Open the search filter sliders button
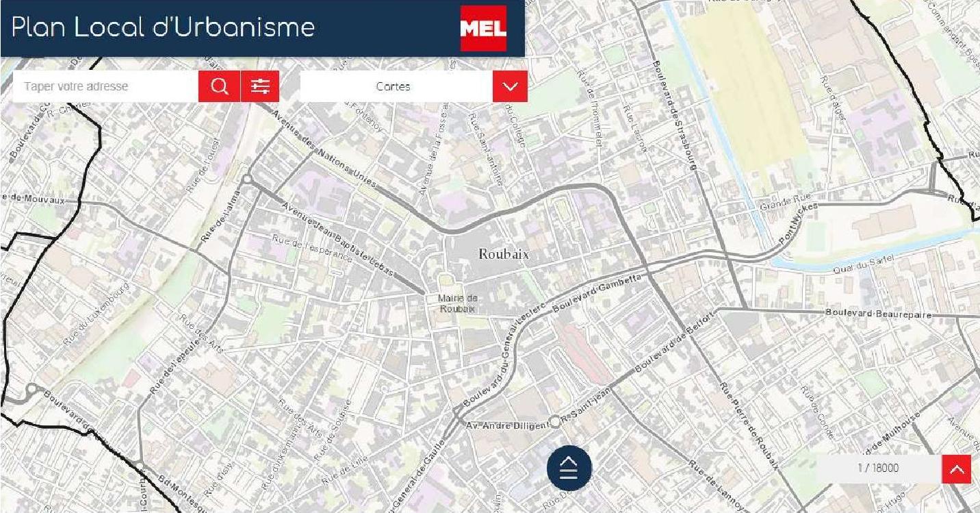 [x=260, y=86]
